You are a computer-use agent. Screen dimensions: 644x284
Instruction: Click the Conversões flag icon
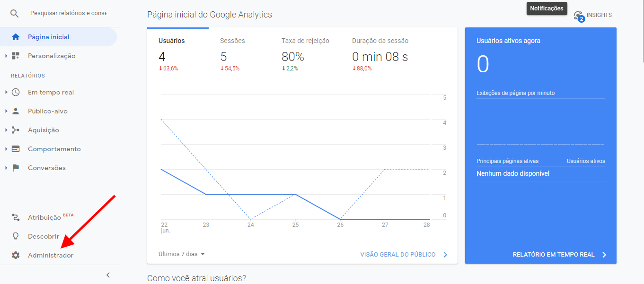point(16,168)
